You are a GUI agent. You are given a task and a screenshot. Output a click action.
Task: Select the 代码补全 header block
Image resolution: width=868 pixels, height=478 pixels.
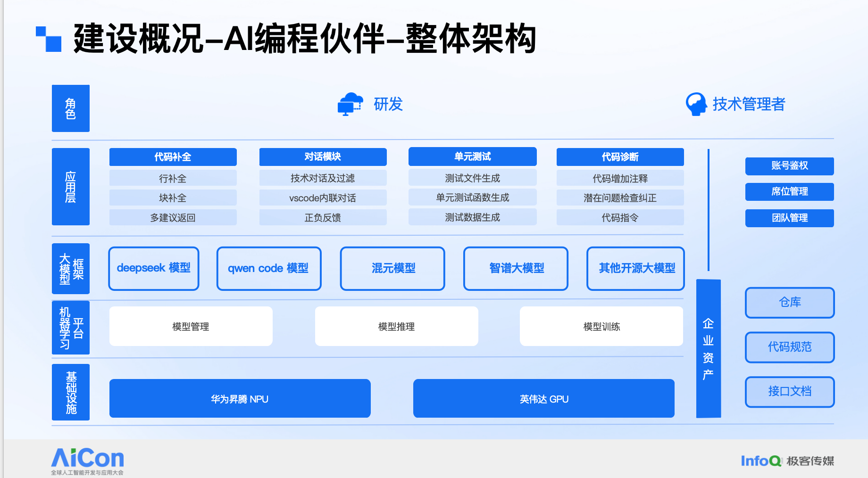coord(173,157)
